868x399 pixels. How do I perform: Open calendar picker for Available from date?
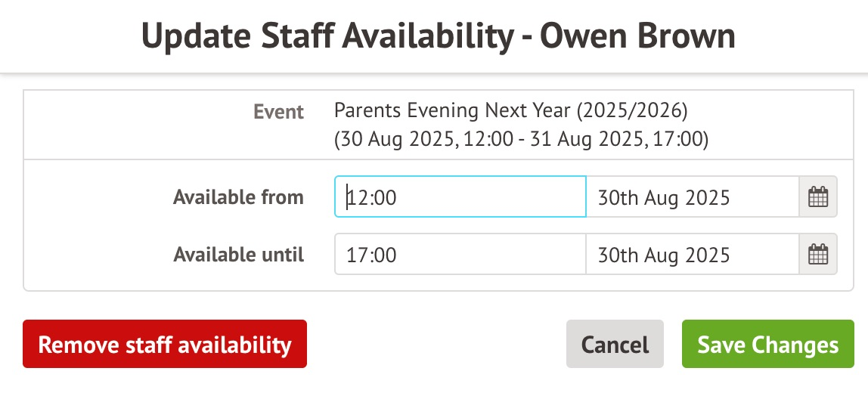click(x=818, y=197)
